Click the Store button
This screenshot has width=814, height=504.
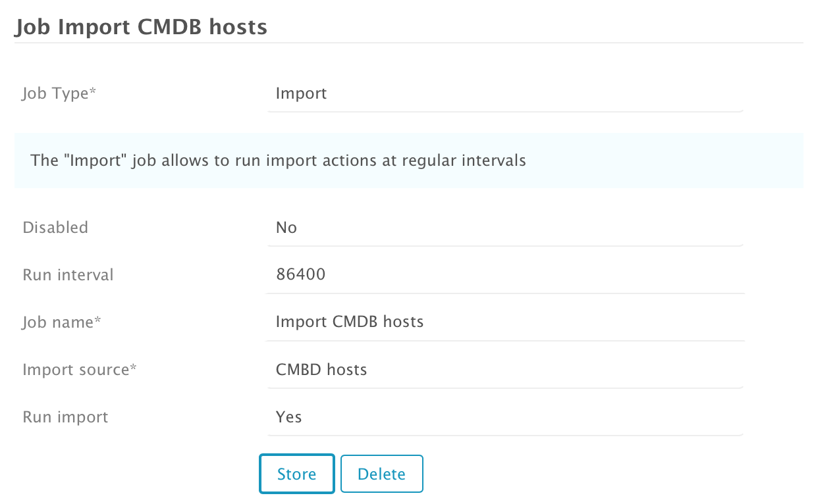297,474
